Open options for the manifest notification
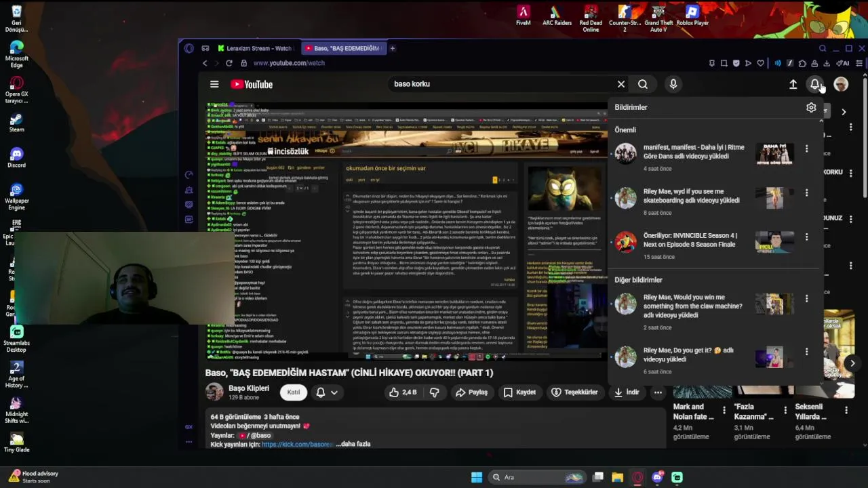This screenshot has width=868, height=488. [x=806, y=148]
